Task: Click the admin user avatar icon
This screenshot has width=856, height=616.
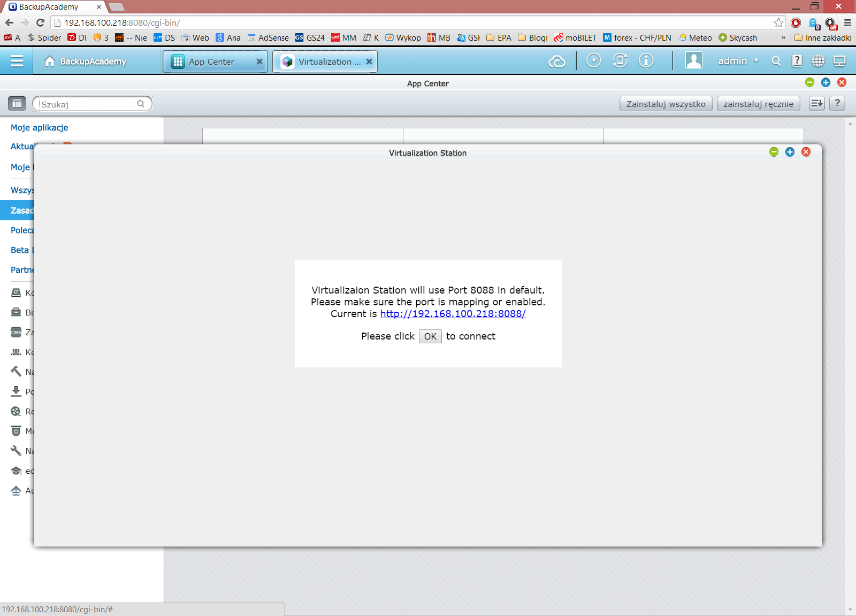Action: tap(694, 60)
